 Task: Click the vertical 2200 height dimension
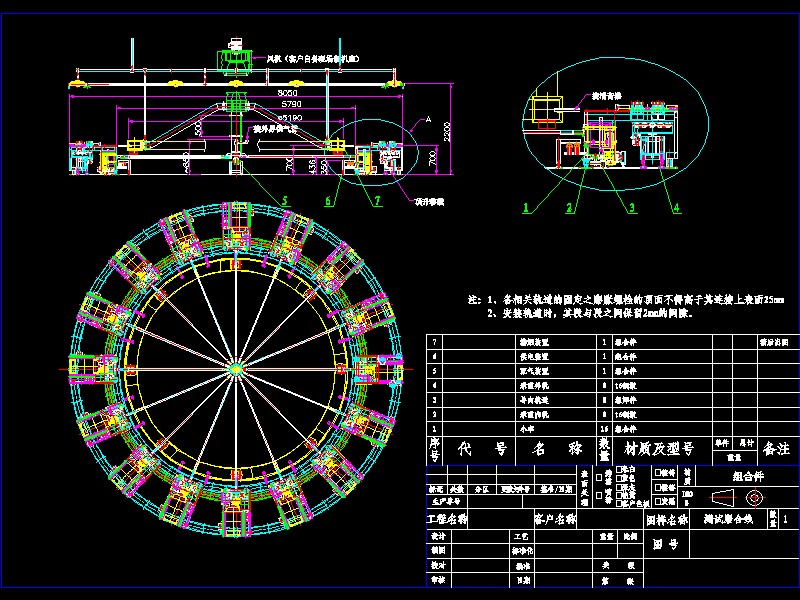pos(447,132)
